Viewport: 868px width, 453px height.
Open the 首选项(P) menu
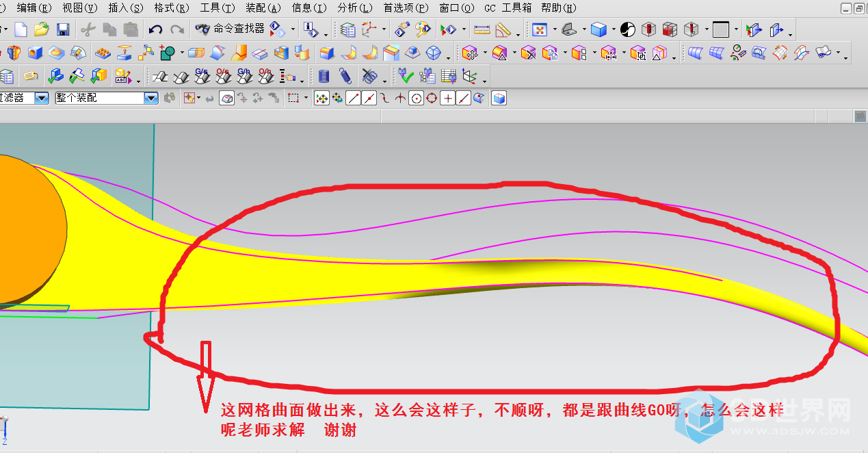click(406, 8)
